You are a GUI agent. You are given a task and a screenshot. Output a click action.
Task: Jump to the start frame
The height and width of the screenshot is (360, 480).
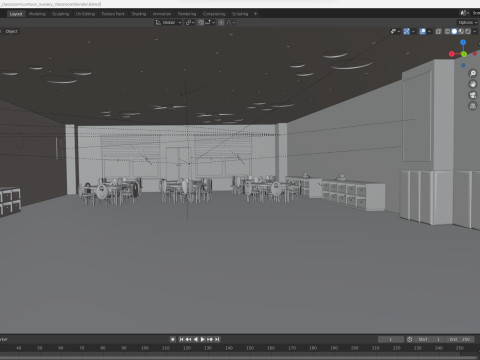pos(181,339)
